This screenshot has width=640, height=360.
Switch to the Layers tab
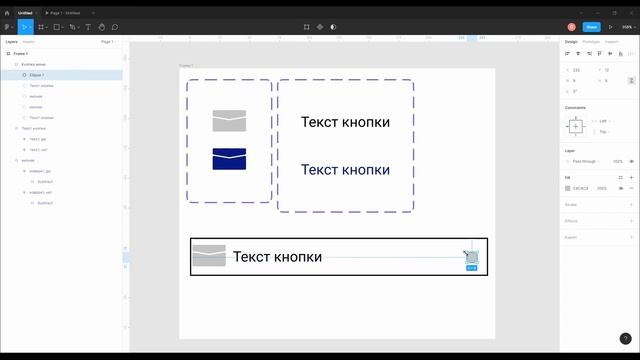pyautogui.click(x=11, y=42)
